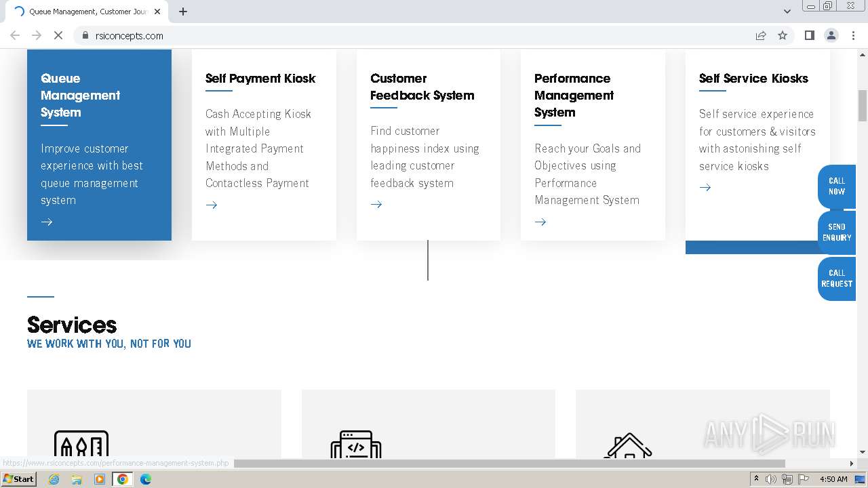Viewport: 868px width, 488px height.
Task: Click the arrow under Customer Feedback System
Action: pyautogui.click(x=376, y=205)
